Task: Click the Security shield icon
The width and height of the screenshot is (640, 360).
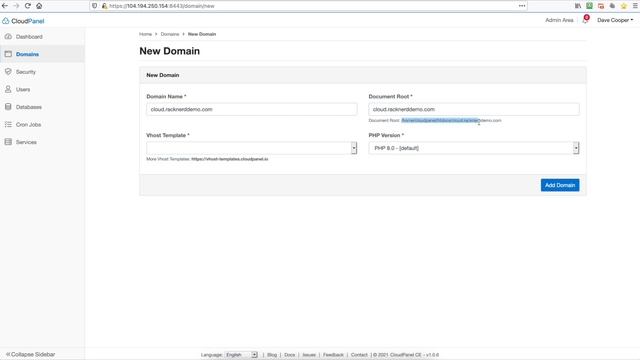Action: (x=8, y=71)
